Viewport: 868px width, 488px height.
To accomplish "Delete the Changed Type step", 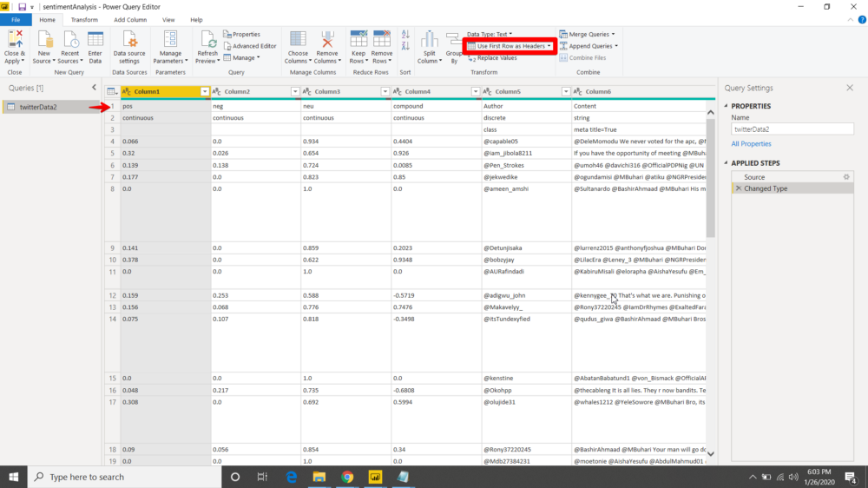I will pos(739,189).
